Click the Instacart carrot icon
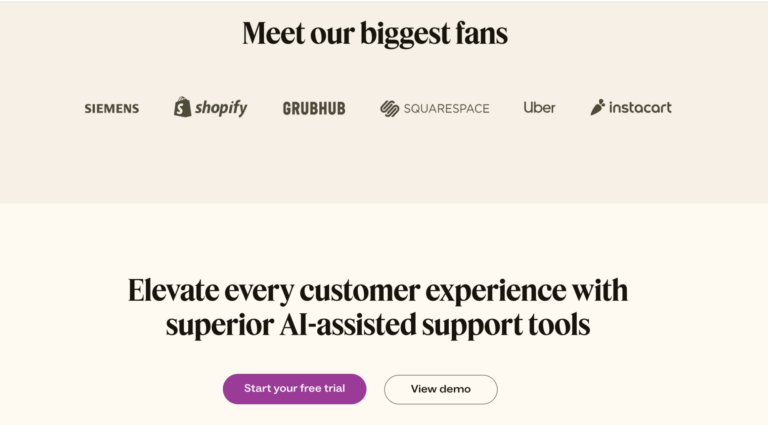768x425 pixels. 598,107
